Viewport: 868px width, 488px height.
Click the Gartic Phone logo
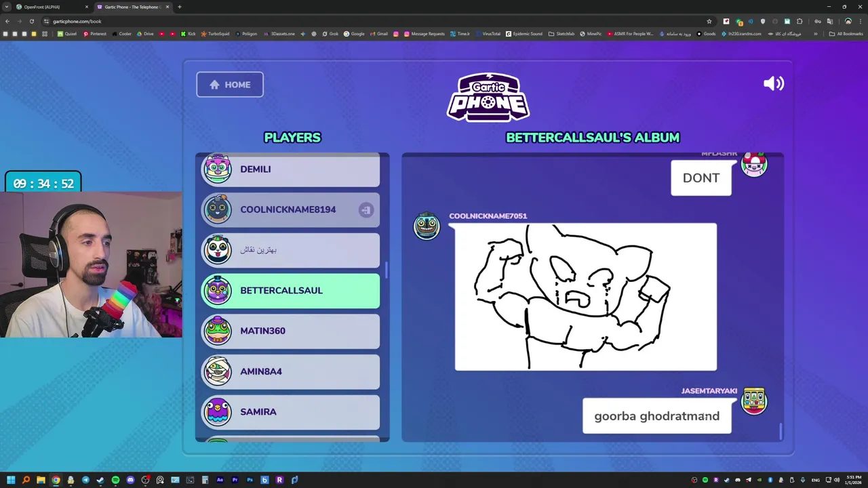[488, 97]
